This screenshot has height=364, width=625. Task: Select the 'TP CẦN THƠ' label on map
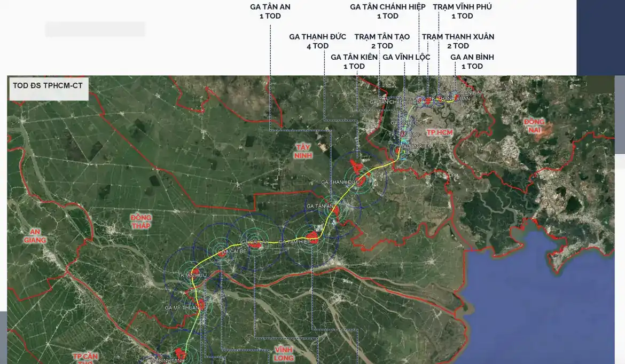(x=85, y=358)
